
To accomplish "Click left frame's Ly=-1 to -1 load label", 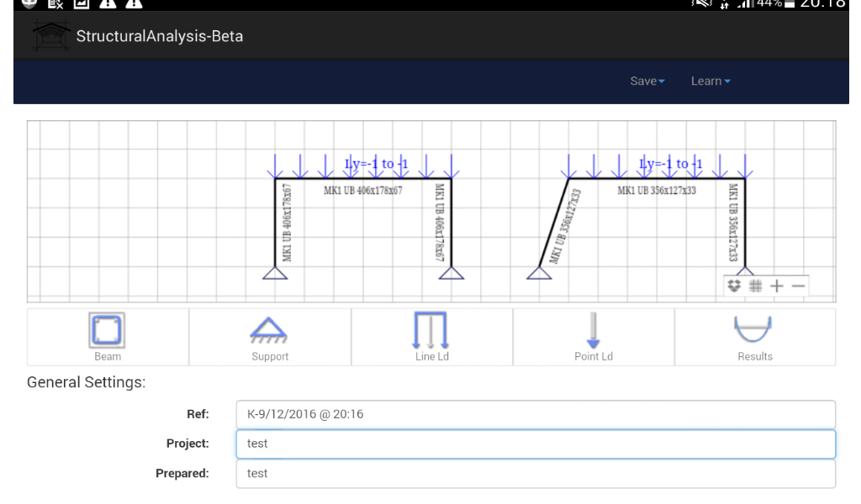I will pyautogui.click(x=376, y=164).
